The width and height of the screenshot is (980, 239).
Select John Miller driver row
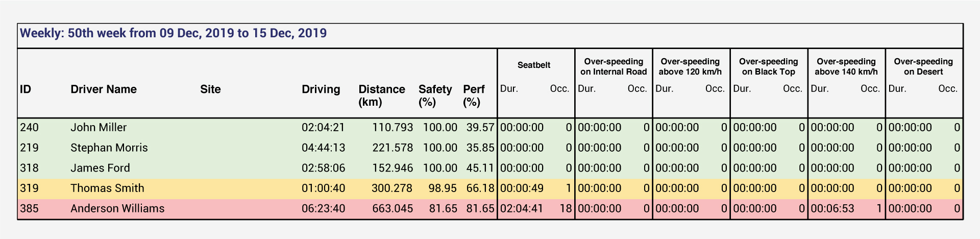click(490, 128)
